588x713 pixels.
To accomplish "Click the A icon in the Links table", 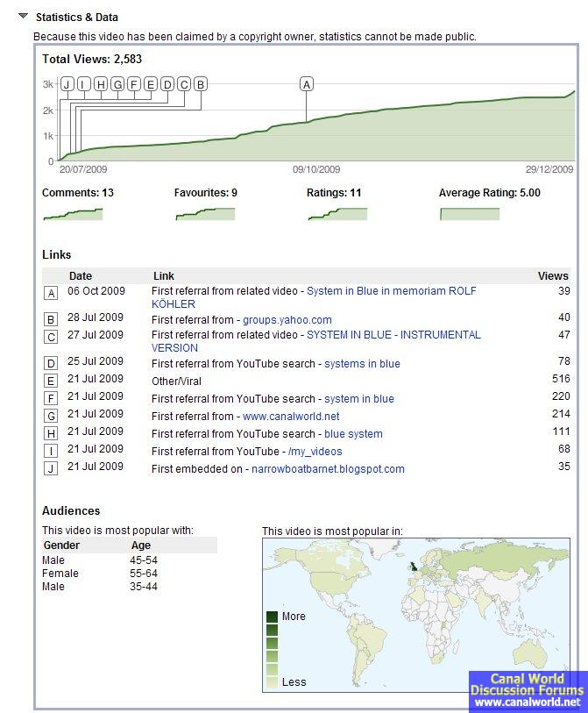I will (x=51, y=293).
